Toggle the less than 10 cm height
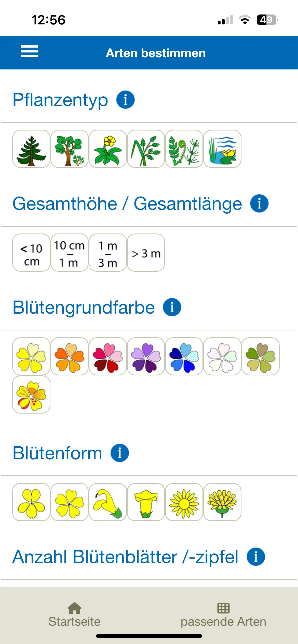Viewport: 298px width, 644px height. [31, 253]
